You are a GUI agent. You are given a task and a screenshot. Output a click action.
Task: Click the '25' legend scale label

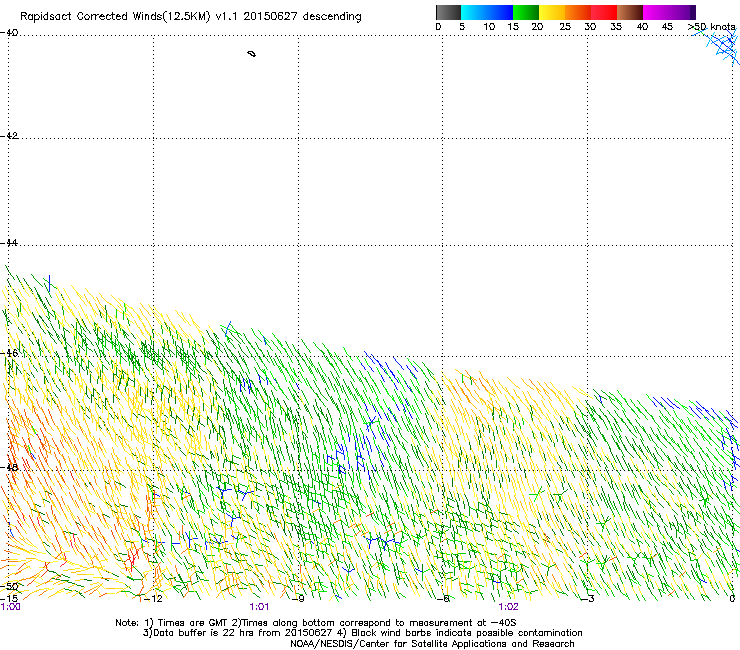[565, 27]
